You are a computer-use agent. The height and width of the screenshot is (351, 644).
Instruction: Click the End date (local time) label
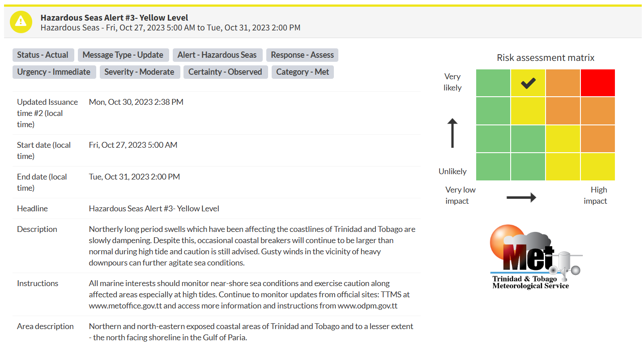42,182
